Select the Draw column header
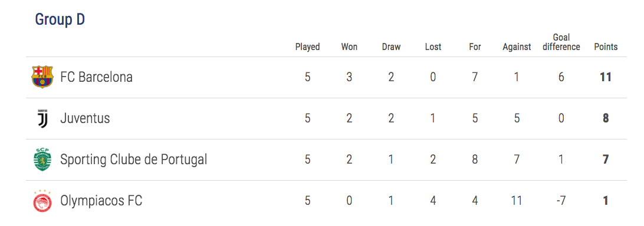Screen dimensions: 644x226 tap(392, 46)
